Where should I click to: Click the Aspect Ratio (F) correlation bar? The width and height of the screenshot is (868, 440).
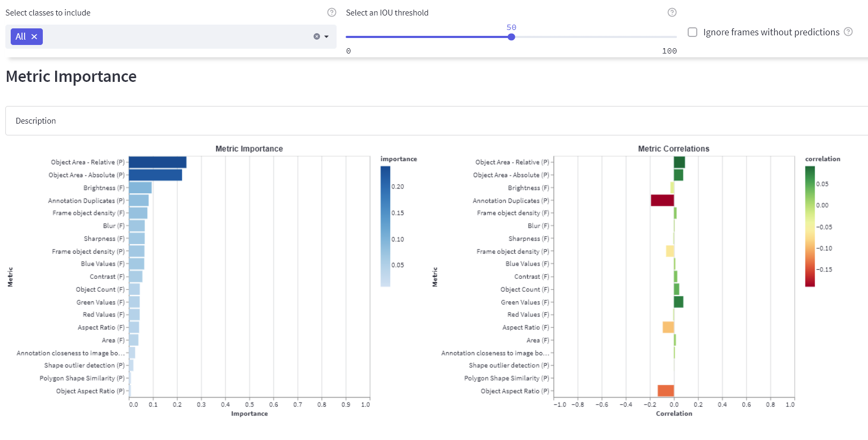tap(668, 327)
